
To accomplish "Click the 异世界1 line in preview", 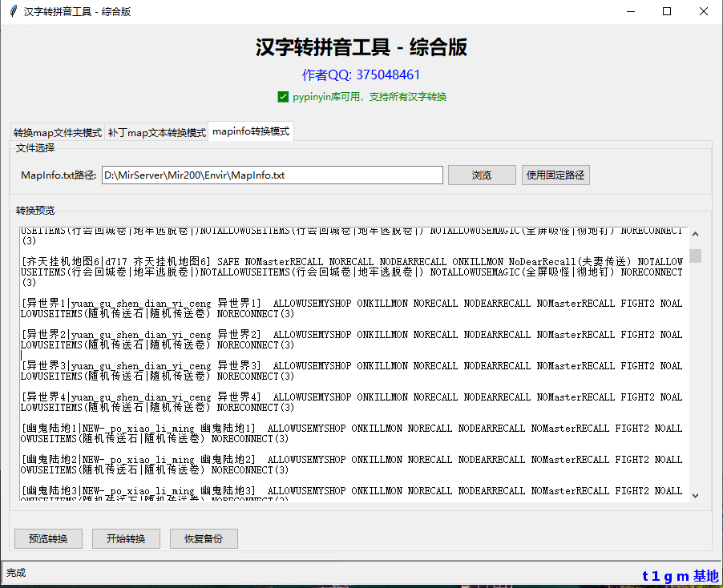I will pos(351,308).
